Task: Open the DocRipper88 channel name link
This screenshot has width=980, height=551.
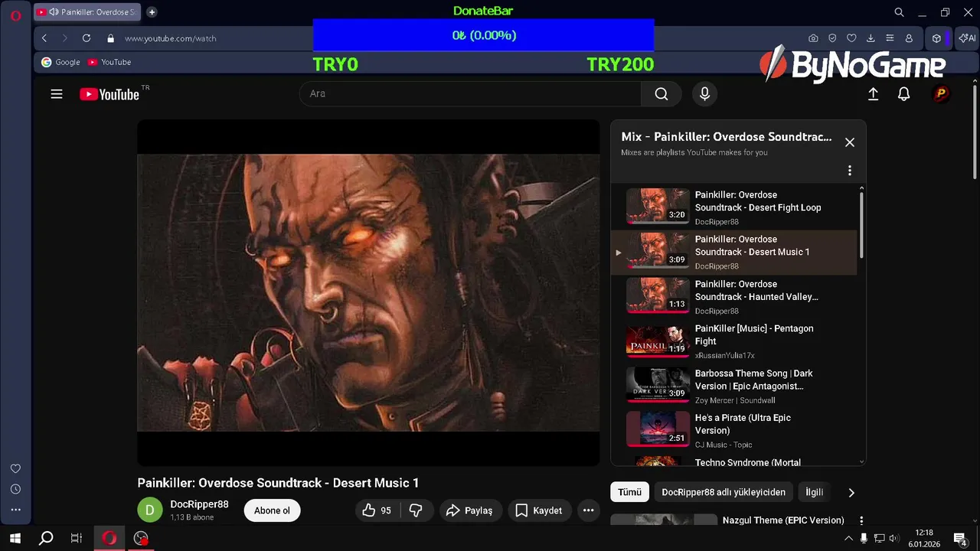Action: pyautogui.click(x=199, y=504)
